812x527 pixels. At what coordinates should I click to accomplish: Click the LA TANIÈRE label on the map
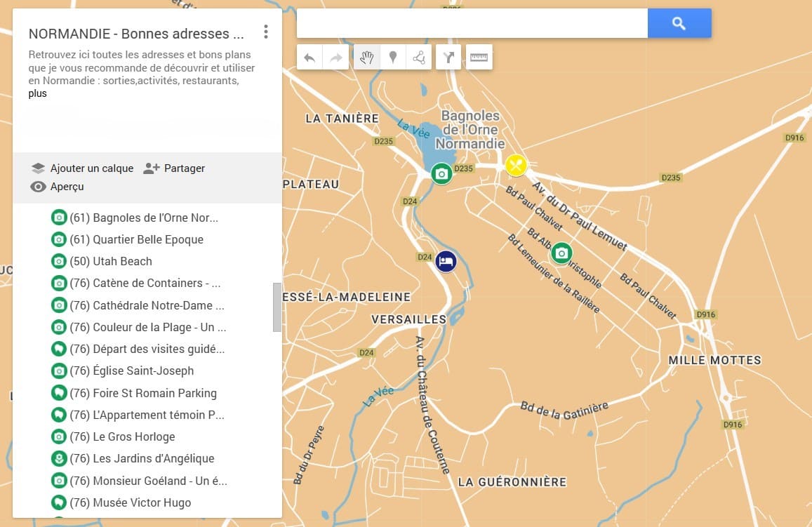point(342,119)
